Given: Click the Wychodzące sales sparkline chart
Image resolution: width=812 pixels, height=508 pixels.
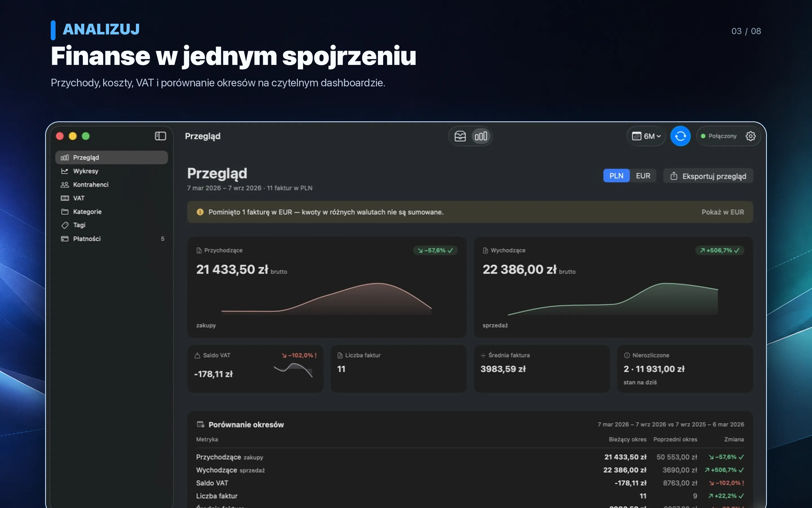Looking at the screenshot, I should coord(613,299).
